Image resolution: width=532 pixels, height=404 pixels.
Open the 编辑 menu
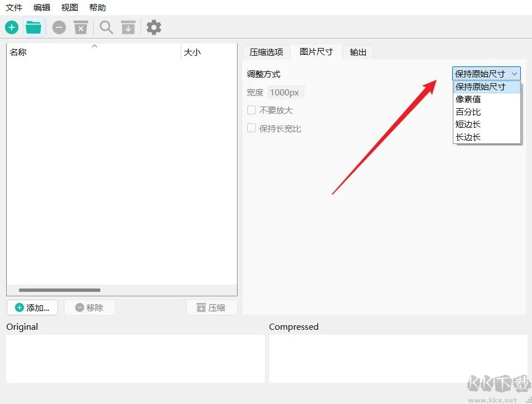click(x=42, y=7)
